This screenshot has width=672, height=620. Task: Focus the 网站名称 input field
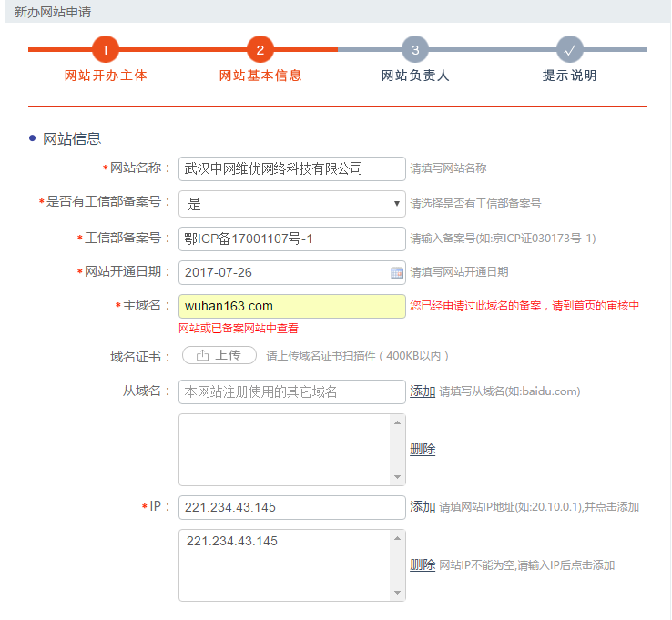[x=291, y=168]
